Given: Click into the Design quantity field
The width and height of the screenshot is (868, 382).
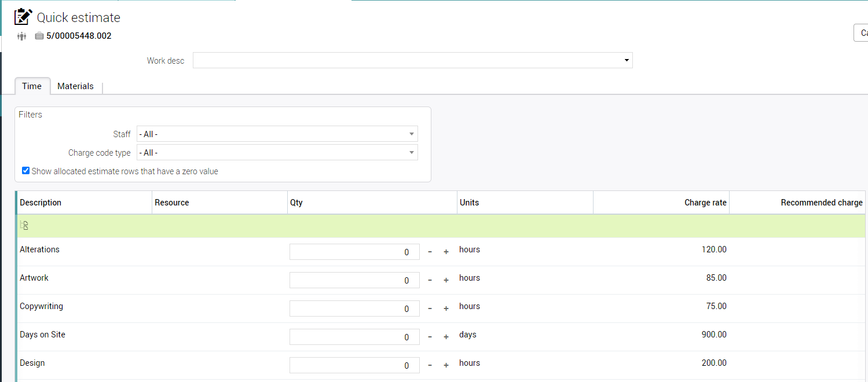Looking at the screenshot, I should pos(354,365).
